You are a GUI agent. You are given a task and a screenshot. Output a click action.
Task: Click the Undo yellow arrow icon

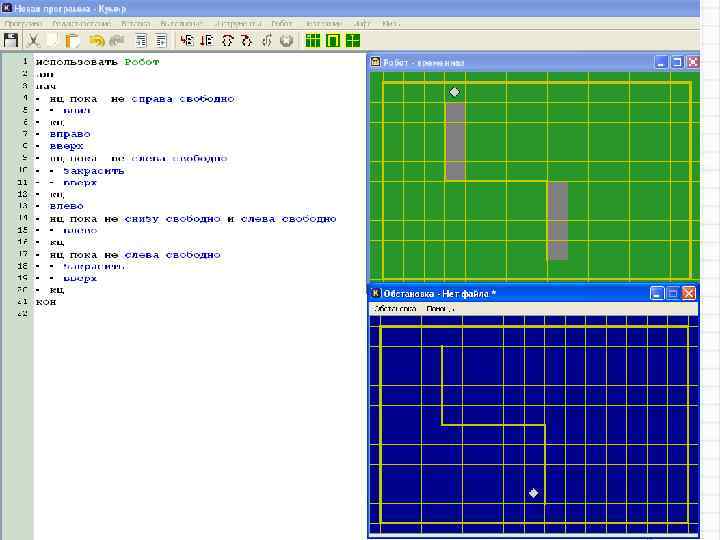[97, 40]
